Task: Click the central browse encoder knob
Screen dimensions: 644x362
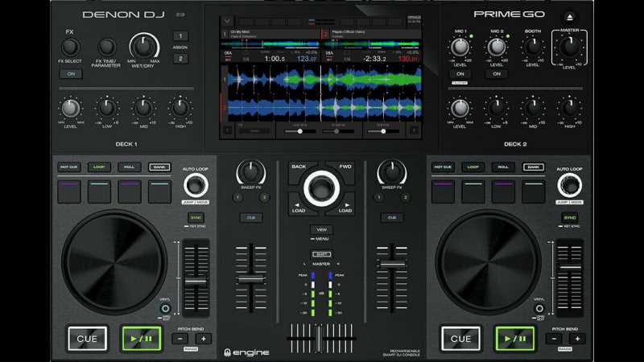Action: pos(321,189)
